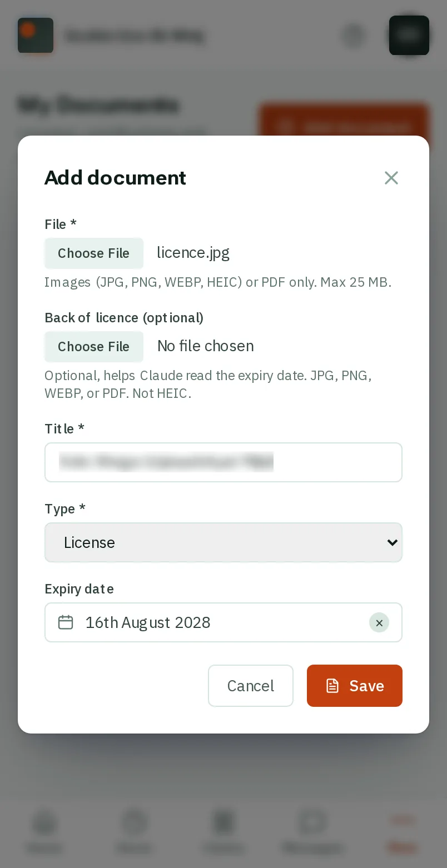Open the Expiry date picker field
Screen dimensions: 447x868
223,622
